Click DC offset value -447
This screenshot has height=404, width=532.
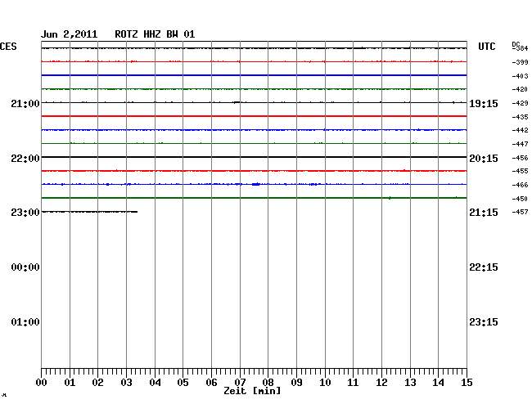click(x=520, y=144)
